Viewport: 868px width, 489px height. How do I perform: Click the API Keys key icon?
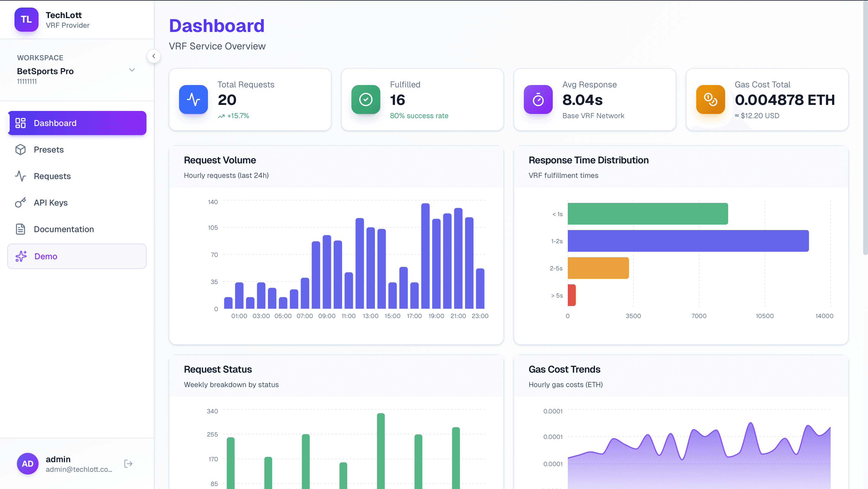click(x=20, y=203)
